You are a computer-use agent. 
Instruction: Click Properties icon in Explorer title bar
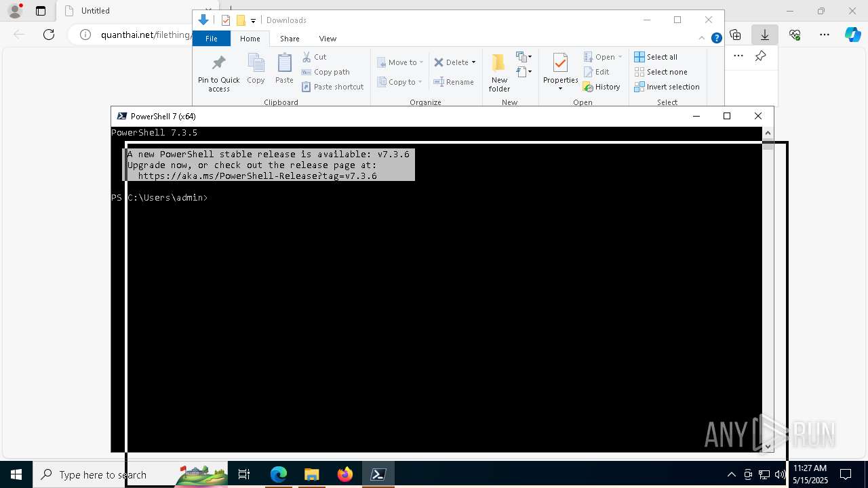pyautogui.click(x=226, y=20)
